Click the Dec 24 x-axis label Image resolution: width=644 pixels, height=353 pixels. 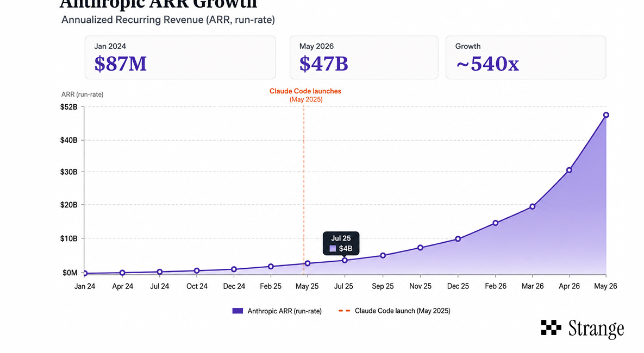point(234,286)
